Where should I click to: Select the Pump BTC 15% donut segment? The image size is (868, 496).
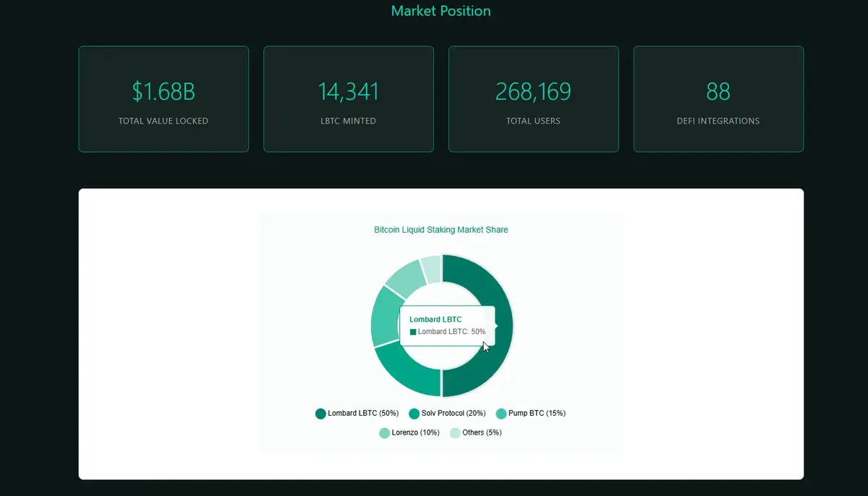pos(383,318)
